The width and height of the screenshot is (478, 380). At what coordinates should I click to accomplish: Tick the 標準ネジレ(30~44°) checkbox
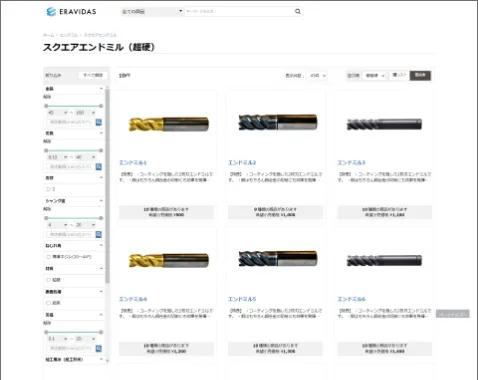(x=48, y=257)
